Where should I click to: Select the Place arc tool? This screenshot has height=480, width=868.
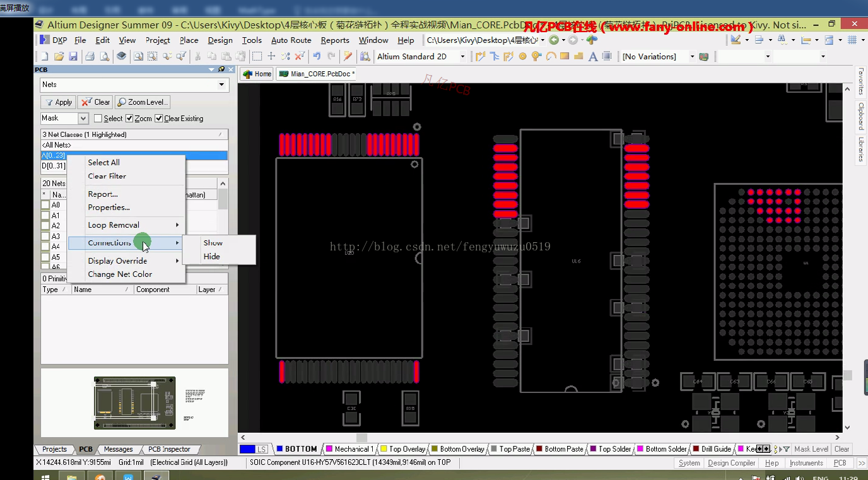pos(551,56)
